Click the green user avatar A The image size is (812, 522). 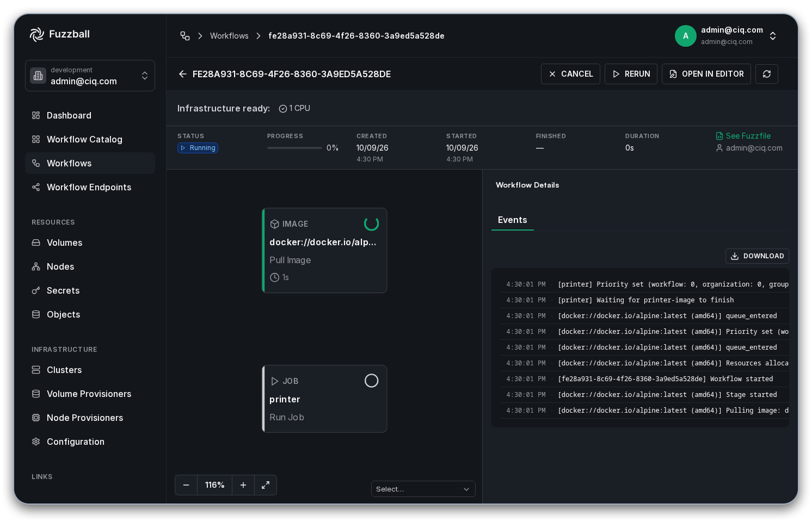click(686, 36)
